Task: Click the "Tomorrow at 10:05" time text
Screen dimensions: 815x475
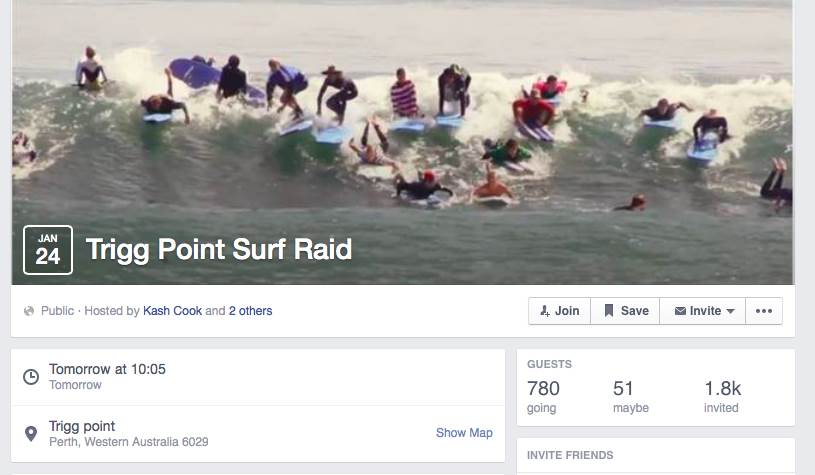Action: pyautogui.click(x=107, y=369)
